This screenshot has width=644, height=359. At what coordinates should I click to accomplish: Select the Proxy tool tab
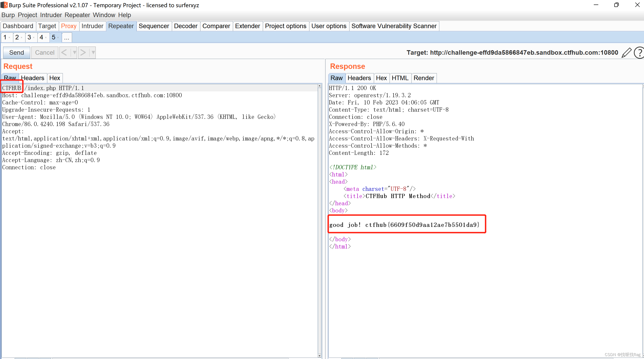tap(68, 26)
